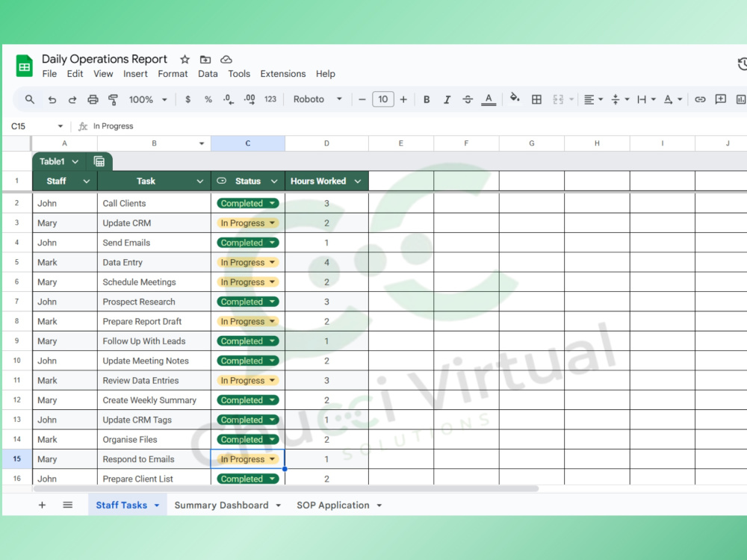The height and width of the screenshot is (560, 747).
Task: Select the paint format roller
Action: [x=113, y=99]
